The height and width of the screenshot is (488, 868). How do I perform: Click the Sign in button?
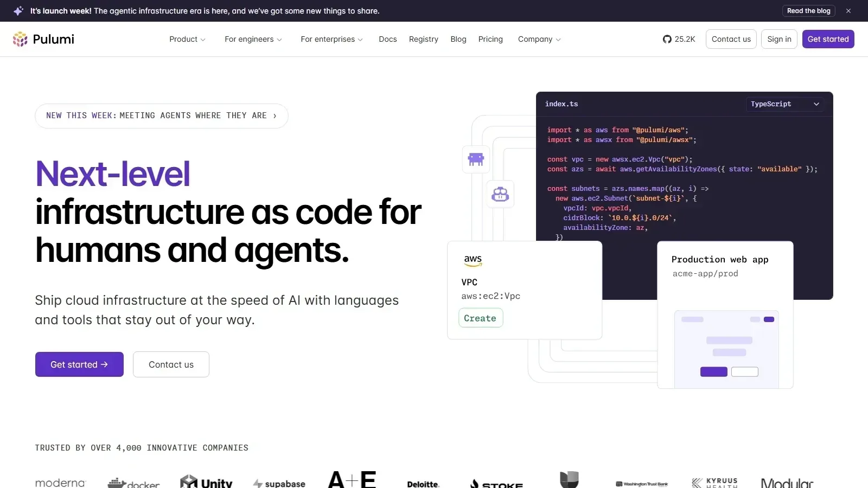point(780,39)
